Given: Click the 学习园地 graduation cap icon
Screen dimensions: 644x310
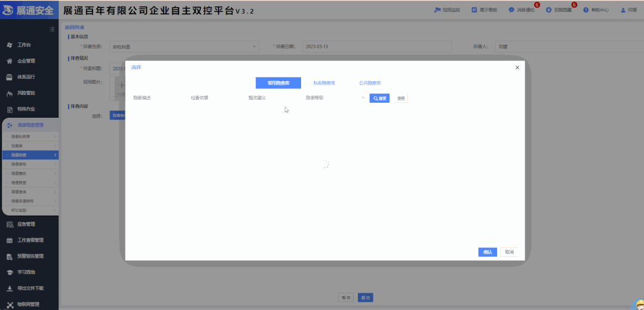Looking at the screenshot, I should point(10,272).
